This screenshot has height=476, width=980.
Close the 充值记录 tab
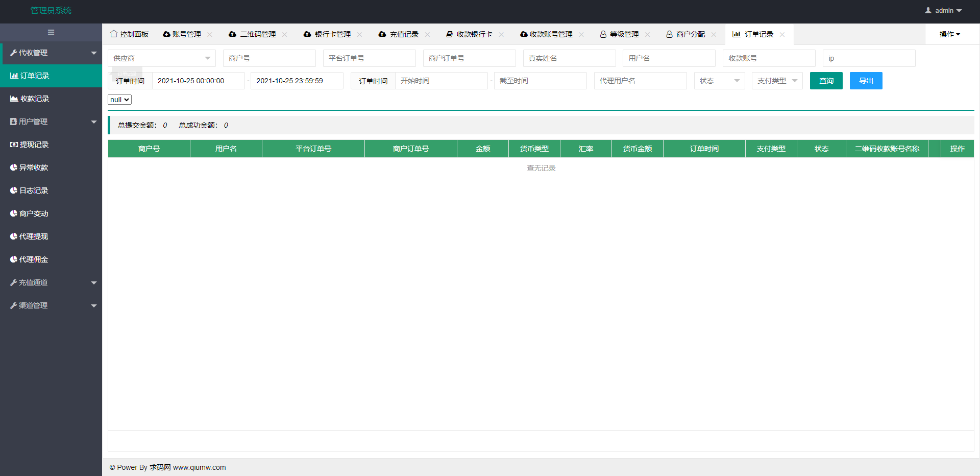(428, 34)
